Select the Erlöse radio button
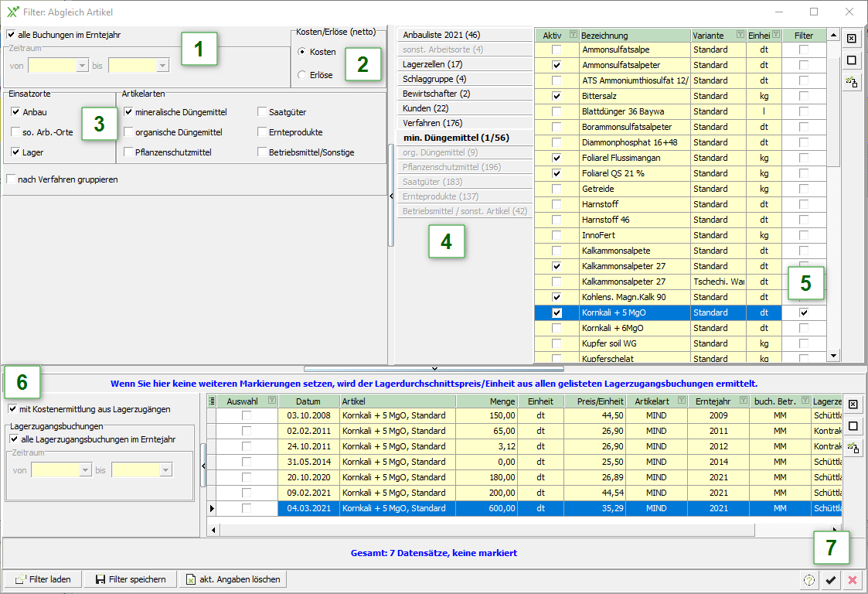Viewport: 868px width, 594px height. coord(301,75)
